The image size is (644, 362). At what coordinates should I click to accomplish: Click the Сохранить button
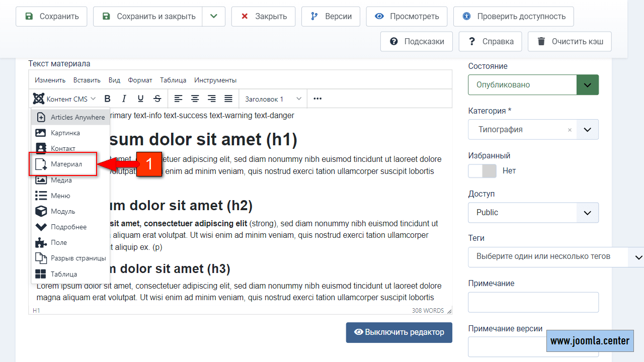coord(51,17)
